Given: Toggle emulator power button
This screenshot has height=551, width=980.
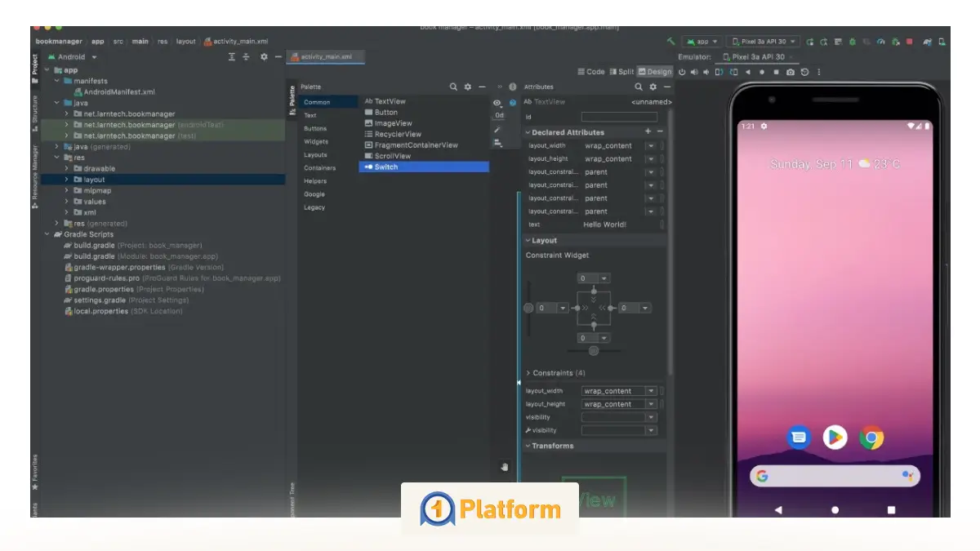Looking at the screenshot, I should coord(682,71).
